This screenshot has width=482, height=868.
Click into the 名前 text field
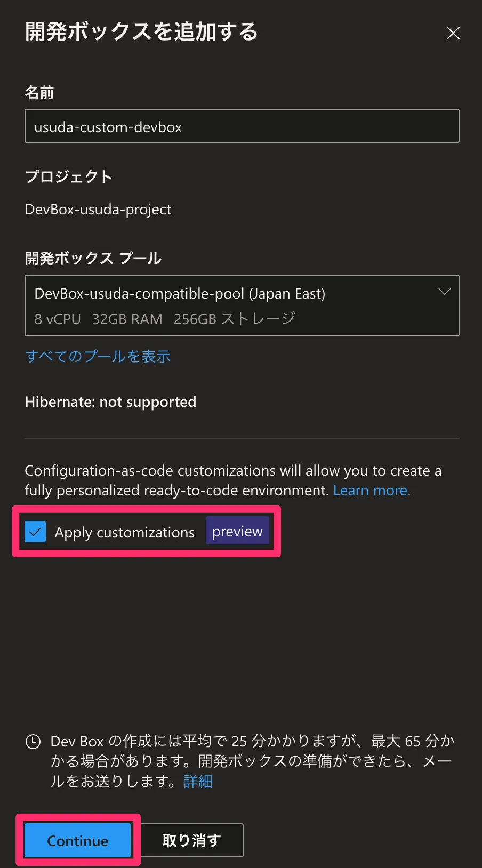click(x=242, y=126)
